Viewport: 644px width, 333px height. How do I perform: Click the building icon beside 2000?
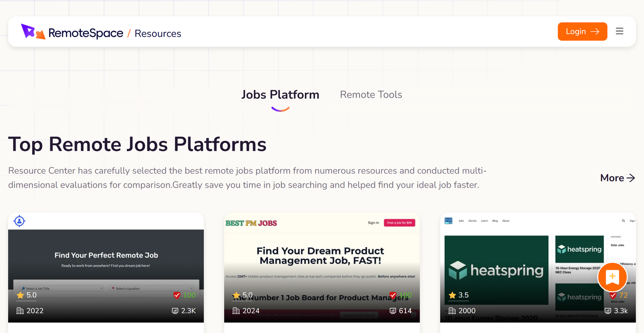pyautogui.click(x=452, y=311)
